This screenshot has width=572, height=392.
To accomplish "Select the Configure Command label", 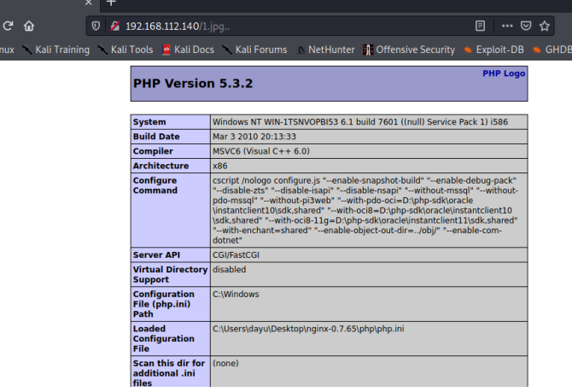I will 155,185.
